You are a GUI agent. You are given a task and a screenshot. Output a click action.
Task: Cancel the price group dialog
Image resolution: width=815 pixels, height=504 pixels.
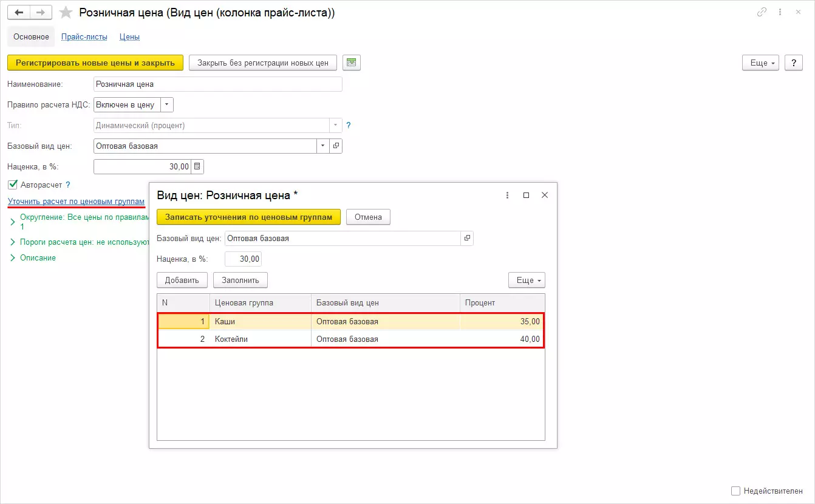tap(368, 217)
